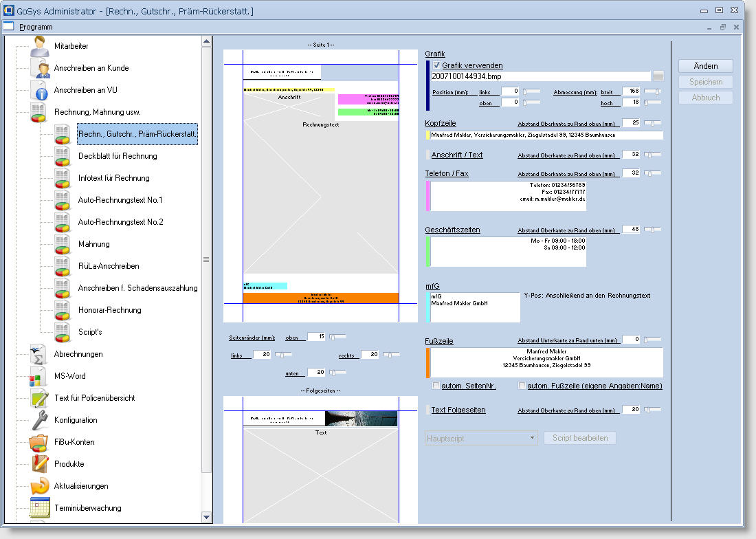The image size is (756, 539).
Task: Open the Programm menu
Action: click(x=36, y=27)
